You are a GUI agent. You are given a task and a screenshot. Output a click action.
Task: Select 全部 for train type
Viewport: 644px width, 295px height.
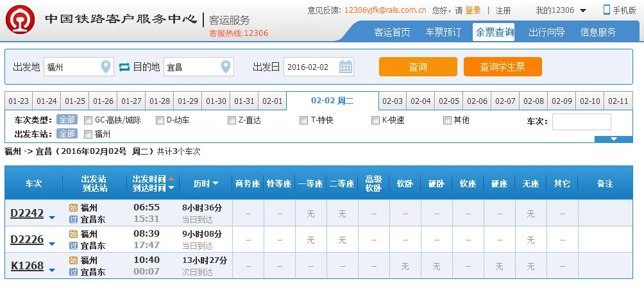67,120
